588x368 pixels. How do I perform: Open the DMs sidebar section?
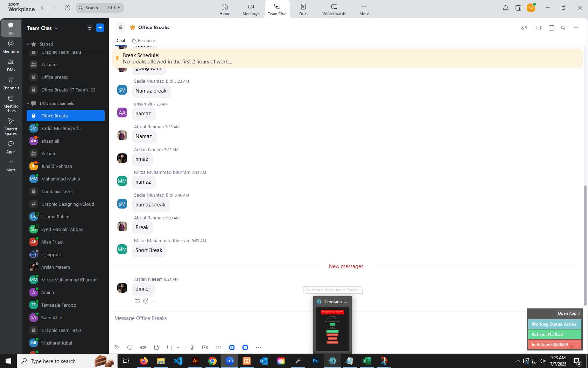(11, 65)
